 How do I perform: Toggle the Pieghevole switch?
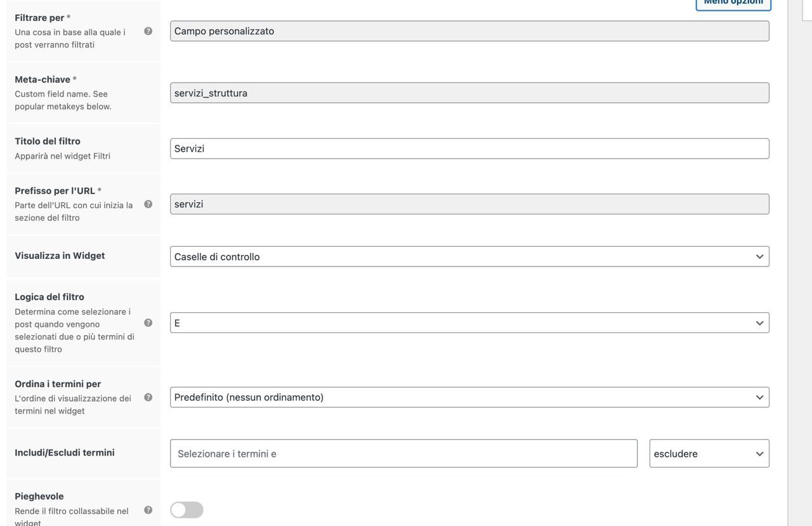pyautogui.click(x=187, y=510)
